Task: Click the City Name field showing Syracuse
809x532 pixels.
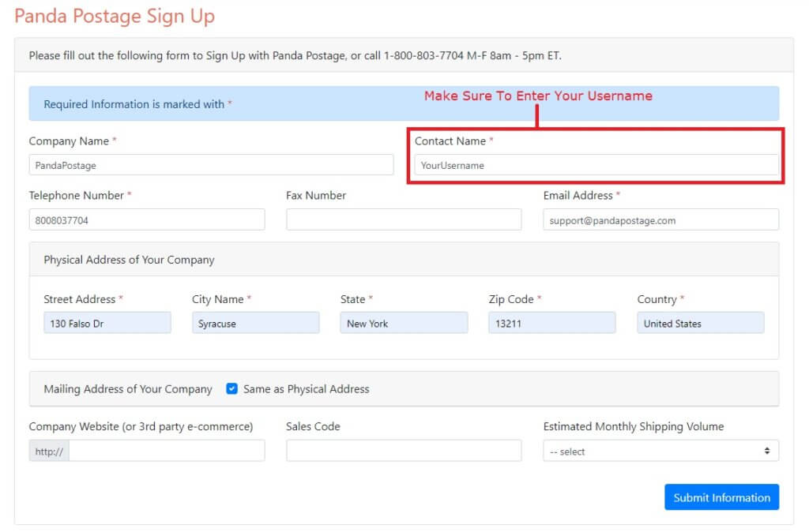Action: [x=255, y=323]
